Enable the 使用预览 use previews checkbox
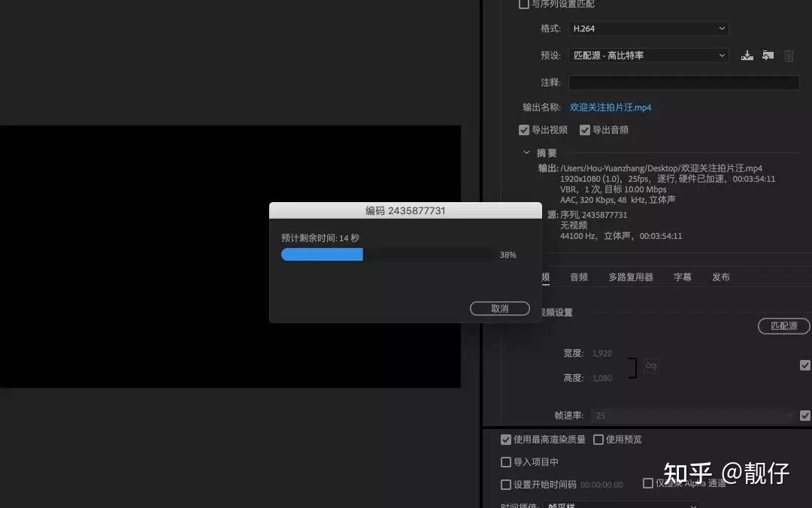 pyautogui.click(x=598, y=439)
